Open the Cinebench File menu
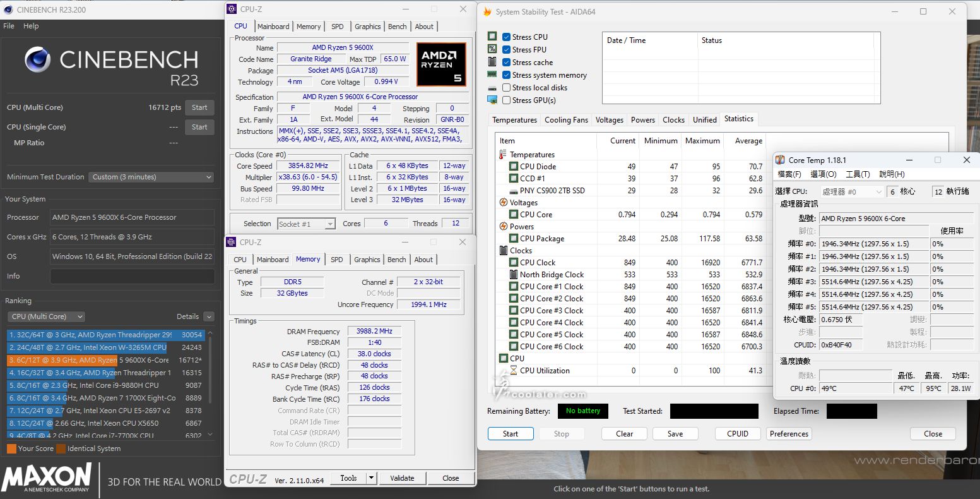Viewport: 980px width, 499px height. (x=9, y=26)
